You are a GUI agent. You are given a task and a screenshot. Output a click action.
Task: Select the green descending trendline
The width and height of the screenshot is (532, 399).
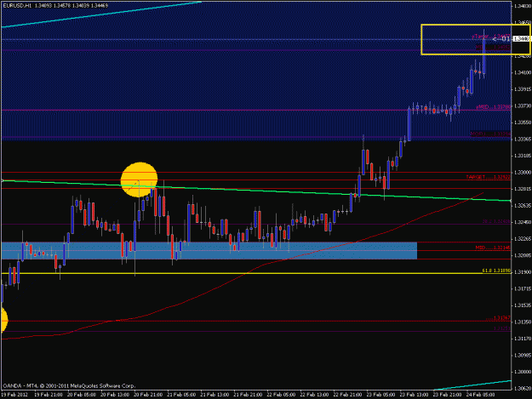coord(256,191)
